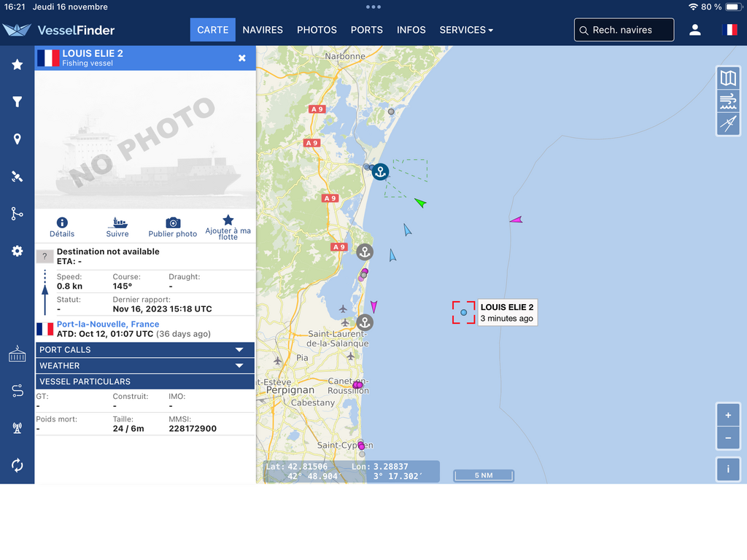Open the satellite icon in the sidebar
Viewport: 747px width, 560px height.
[x=18, y=176]
